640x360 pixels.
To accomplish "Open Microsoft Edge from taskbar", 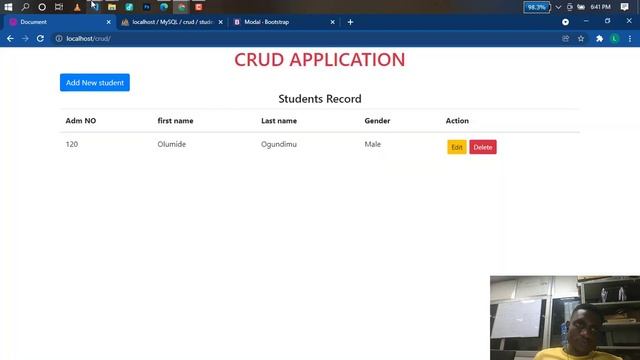I will 164,7.
